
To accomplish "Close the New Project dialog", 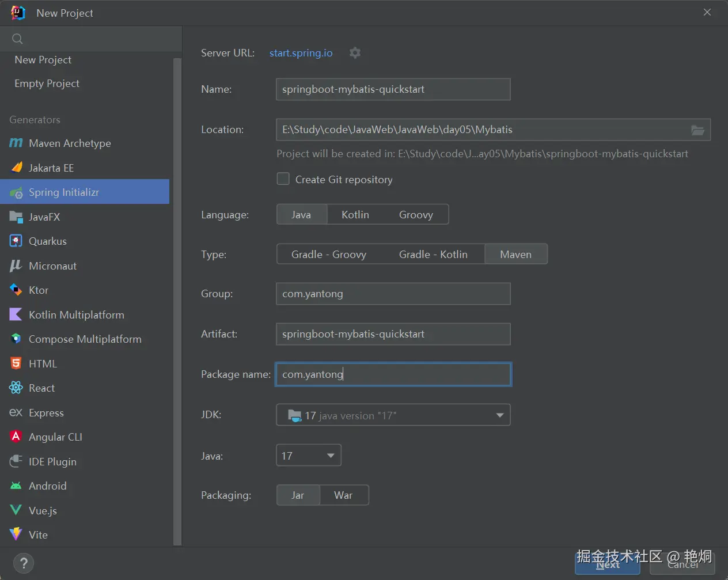I will [x=707, y=12].
